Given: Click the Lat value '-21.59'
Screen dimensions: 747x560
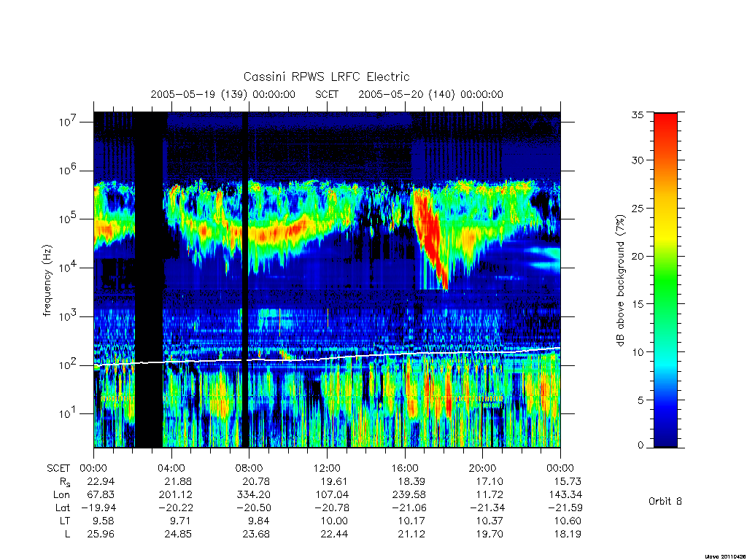Looking at the screenshot, I should coord(565,508).
